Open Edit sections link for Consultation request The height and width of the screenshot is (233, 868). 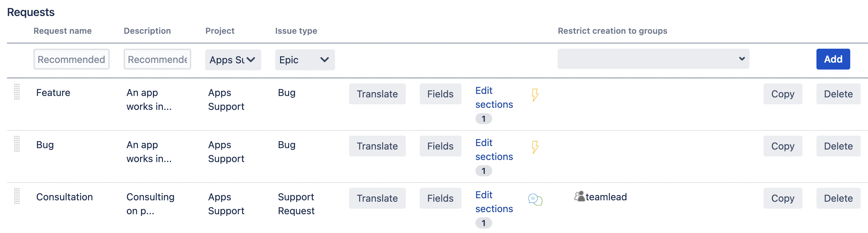pyautogui.click(x=494, y=202)
